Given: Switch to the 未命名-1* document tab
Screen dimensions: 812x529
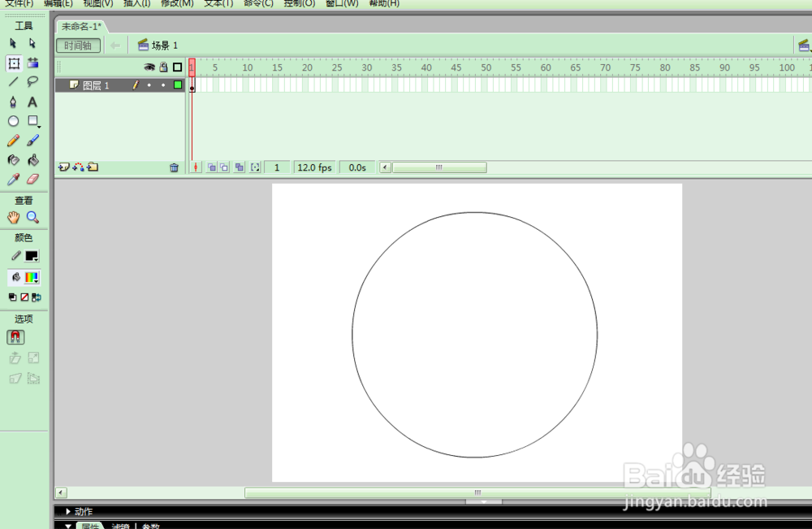Looking at the screenshot, I should coord(81,27).
